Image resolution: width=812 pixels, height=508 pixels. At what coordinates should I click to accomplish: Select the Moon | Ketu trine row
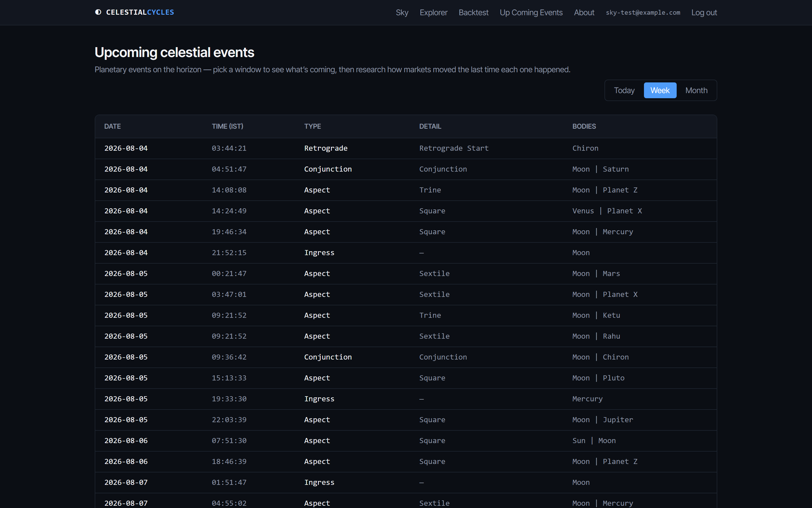(x=406, y=316)
